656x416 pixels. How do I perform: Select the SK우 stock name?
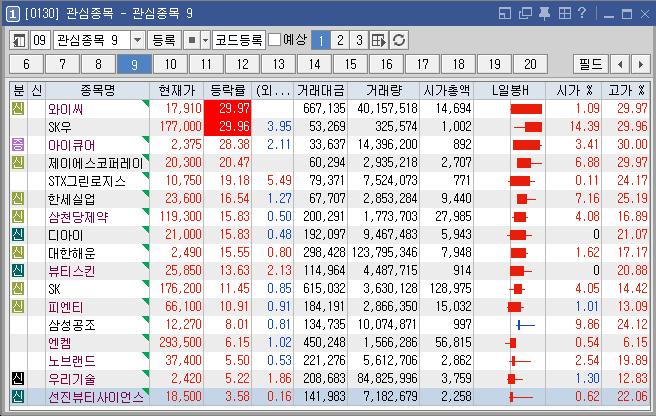tap(59, 127)
